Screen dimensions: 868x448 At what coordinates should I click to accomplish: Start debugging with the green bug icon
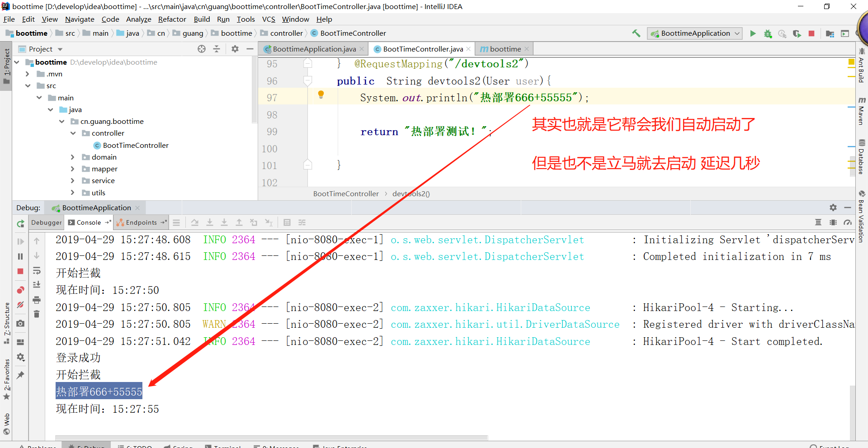(768, 33)
